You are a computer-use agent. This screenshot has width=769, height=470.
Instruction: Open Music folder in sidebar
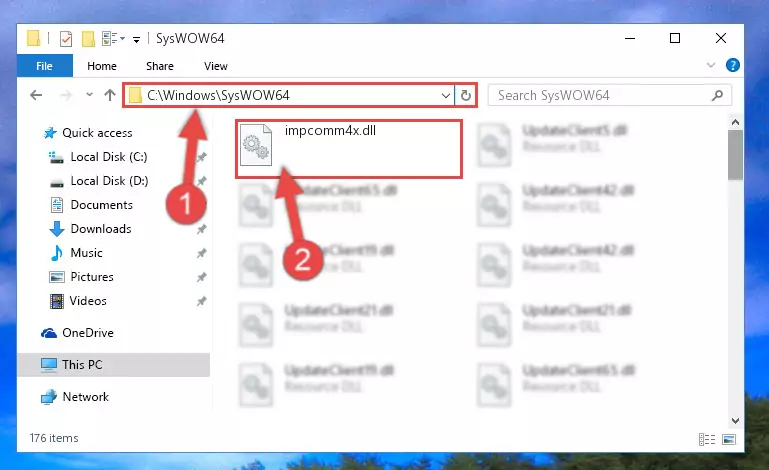click(86, 253)
